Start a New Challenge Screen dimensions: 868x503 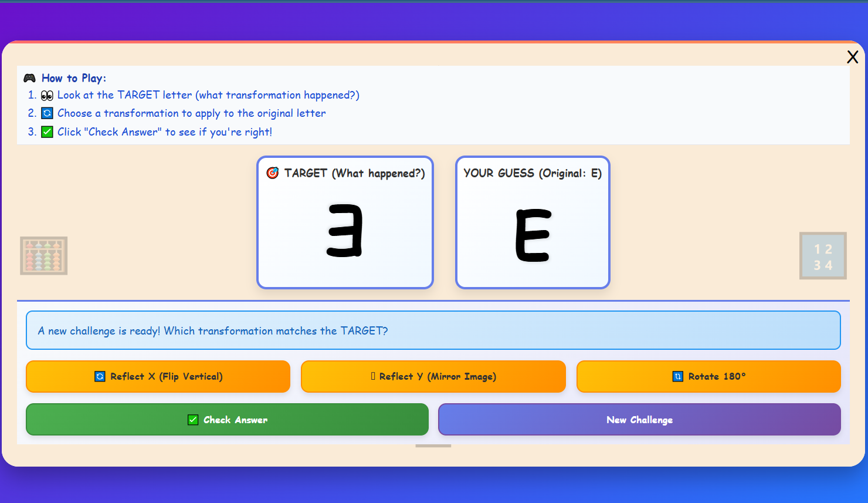tap(639, 420)
